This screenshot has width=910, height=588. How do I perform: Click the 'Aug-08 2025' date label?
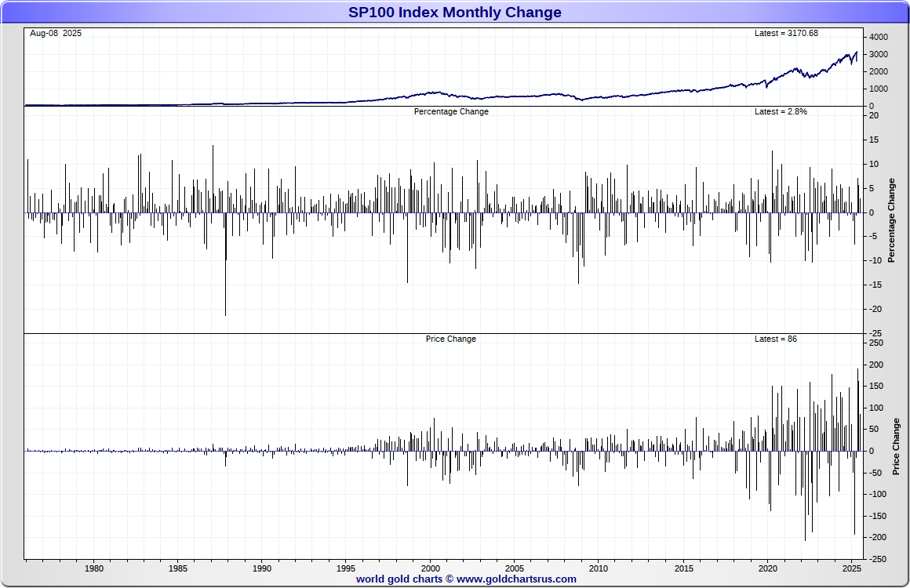[x=56, y=33]
